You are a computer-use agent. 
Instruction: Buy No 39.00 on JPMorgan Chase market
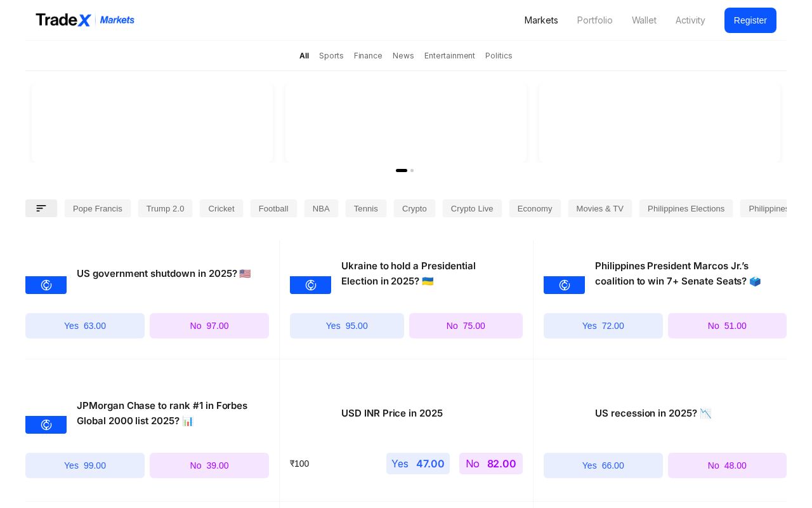(x=209, y=465)
